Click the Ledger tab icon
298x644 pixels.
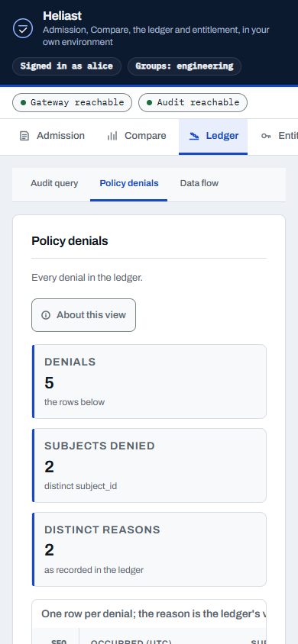(194, 136)
